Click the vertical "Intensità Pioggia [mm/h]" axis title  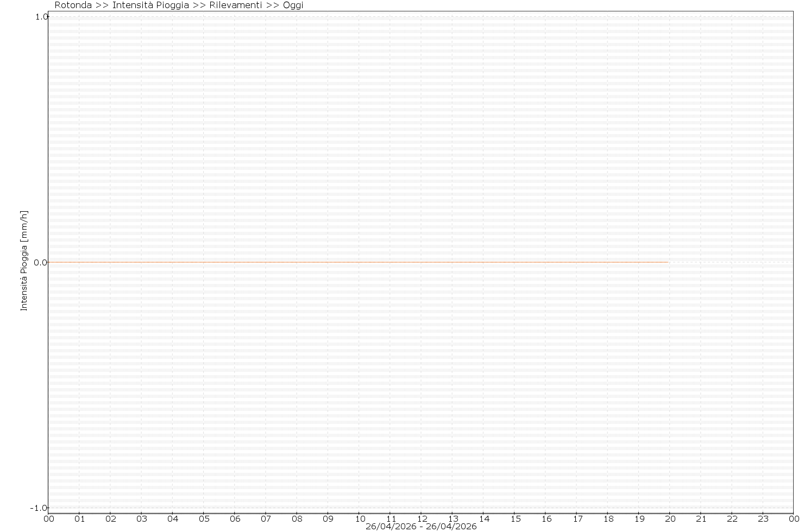coord(24,260)
